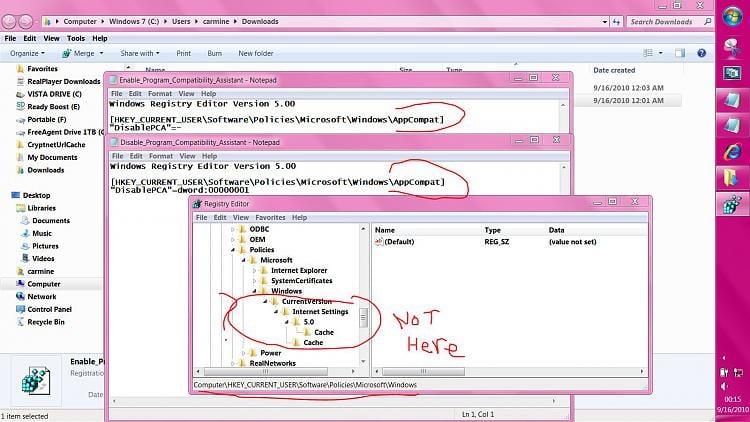Open Control Panel in sidebar

click(49, 310)
